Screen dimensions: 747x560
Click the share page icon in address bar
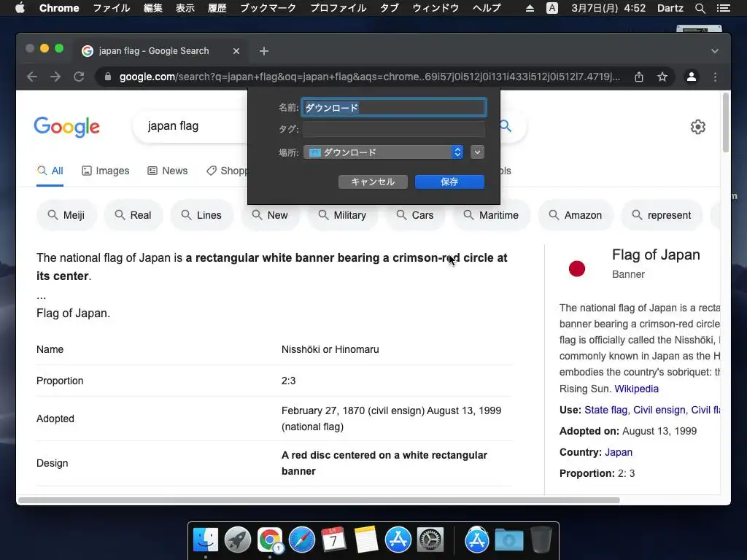tap(639, 77)
